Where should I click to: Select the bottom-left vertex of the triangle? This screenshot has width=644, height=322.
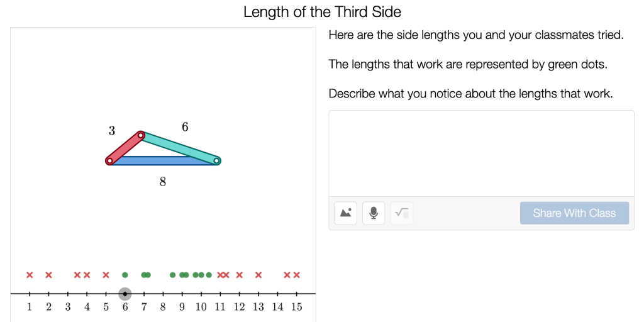point(109,161)
